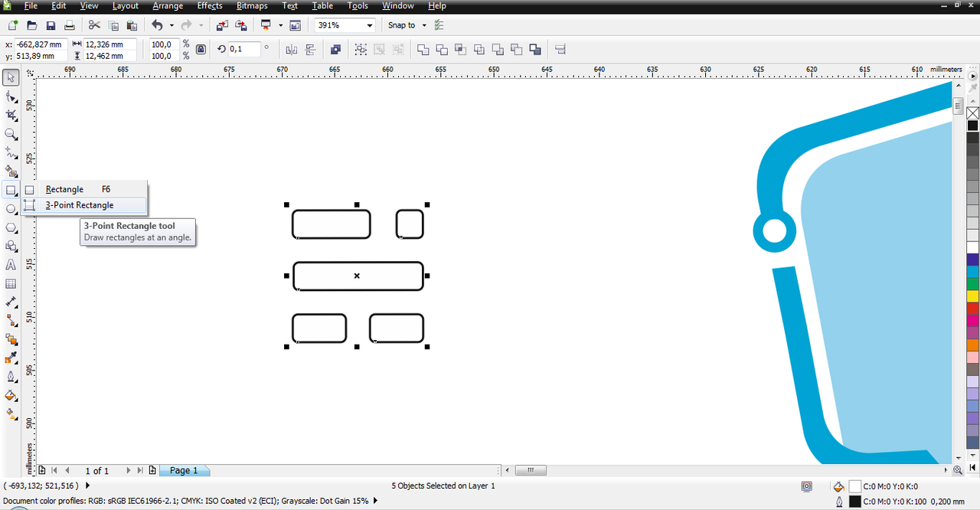Click the Save floppy disk icon
Viewport: 980px width, 510px height.
(51, 25)
